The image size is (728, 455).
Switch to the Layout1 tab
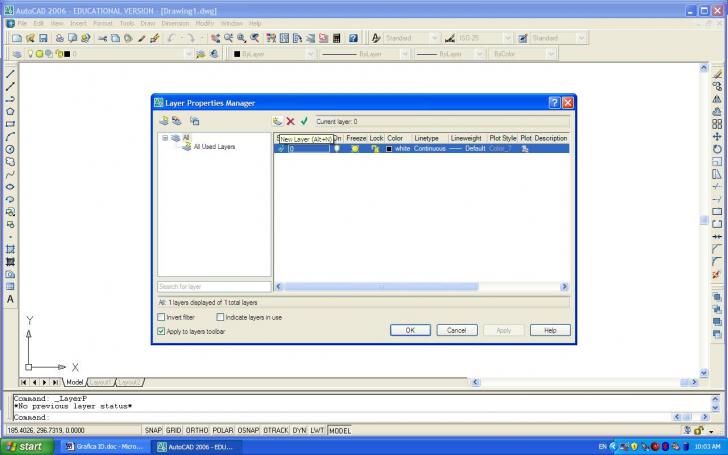(x=101, y=382)
